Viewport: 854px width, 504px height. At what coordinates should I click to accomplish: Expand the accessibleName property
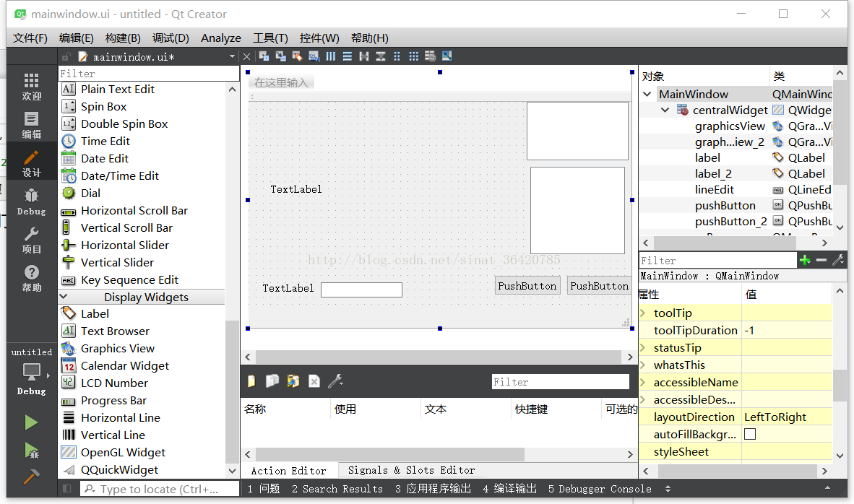click(643, 382)
